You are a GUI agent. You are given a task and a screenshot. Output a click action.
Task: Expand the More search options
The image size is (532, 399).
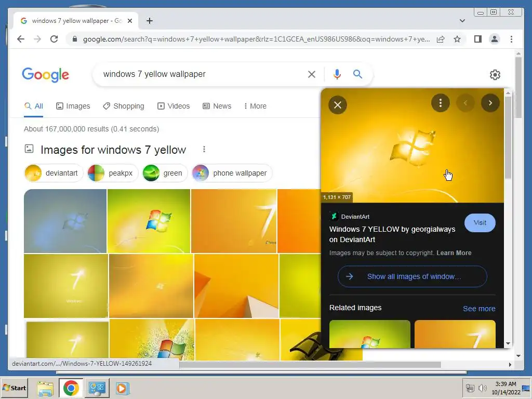coord(255,106)
